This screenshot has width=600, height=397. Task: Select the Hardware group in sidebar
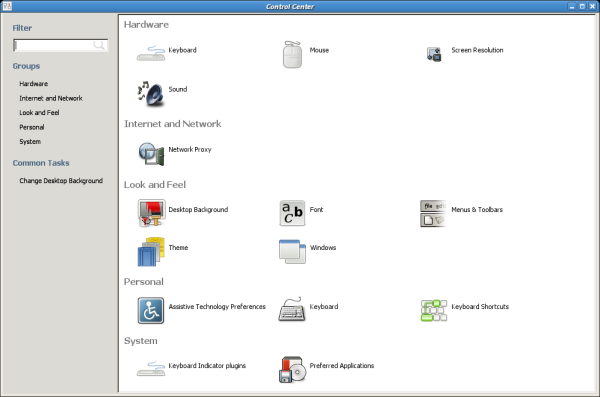34,83
